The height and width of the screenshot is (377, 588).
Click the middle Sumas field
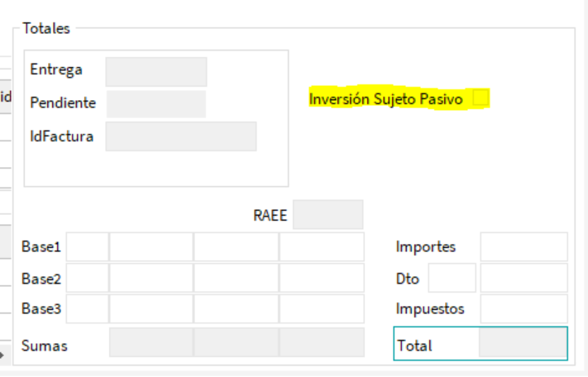pyautogui.click(x=236, y=342)
